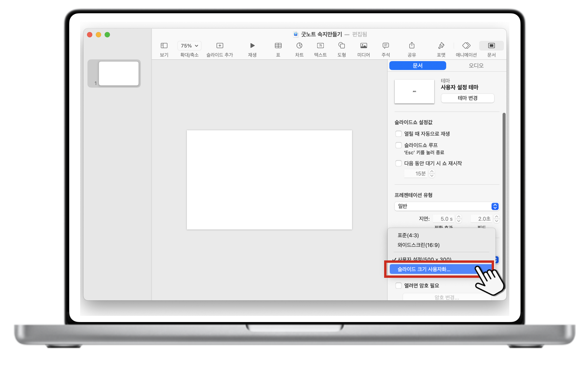This screenshot has width=588, height=371.
Task: Open the Format inspector brush icon
Action: point(441,46)
